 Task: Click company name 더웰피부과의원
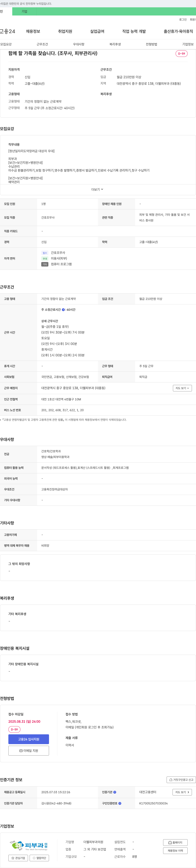(x=94, y=842)
